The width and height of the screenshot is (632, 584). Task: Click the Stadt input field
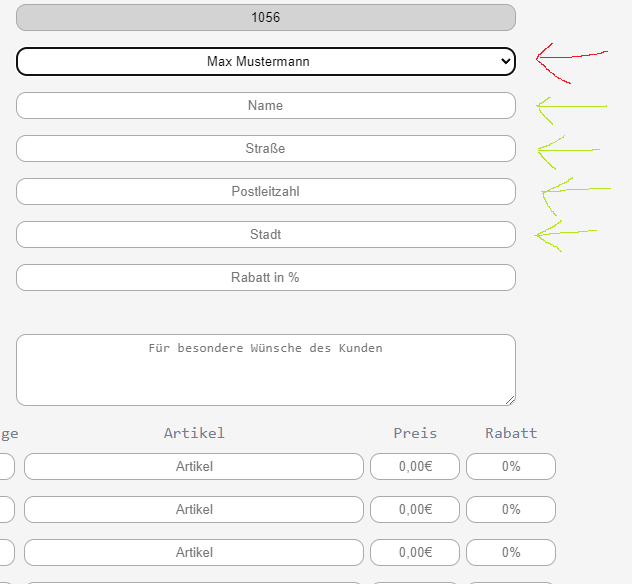(266, 235)
